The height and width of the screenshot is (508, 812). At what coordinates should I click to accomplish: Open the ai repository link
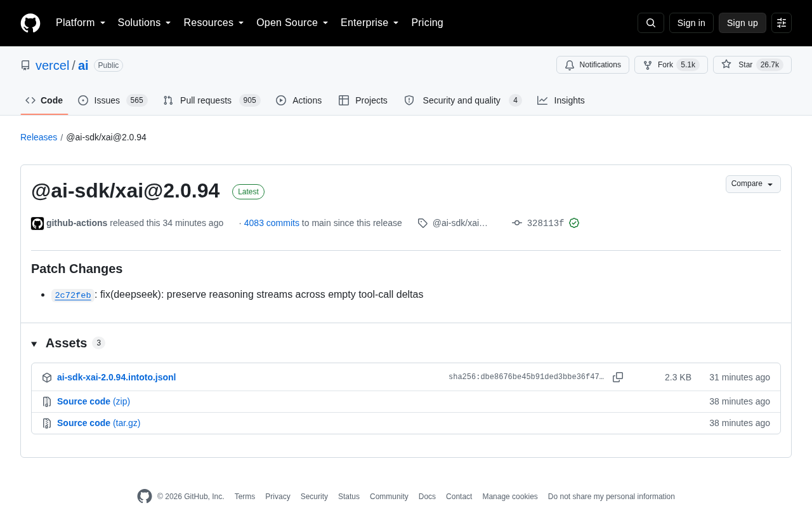click(83, 65)
